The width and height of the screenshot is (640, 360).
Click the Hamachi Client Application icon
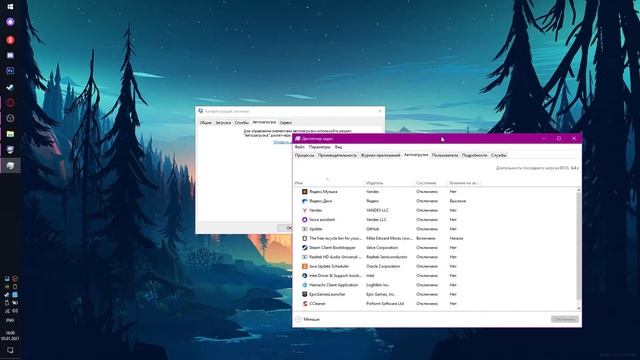[x=304, y=285]
